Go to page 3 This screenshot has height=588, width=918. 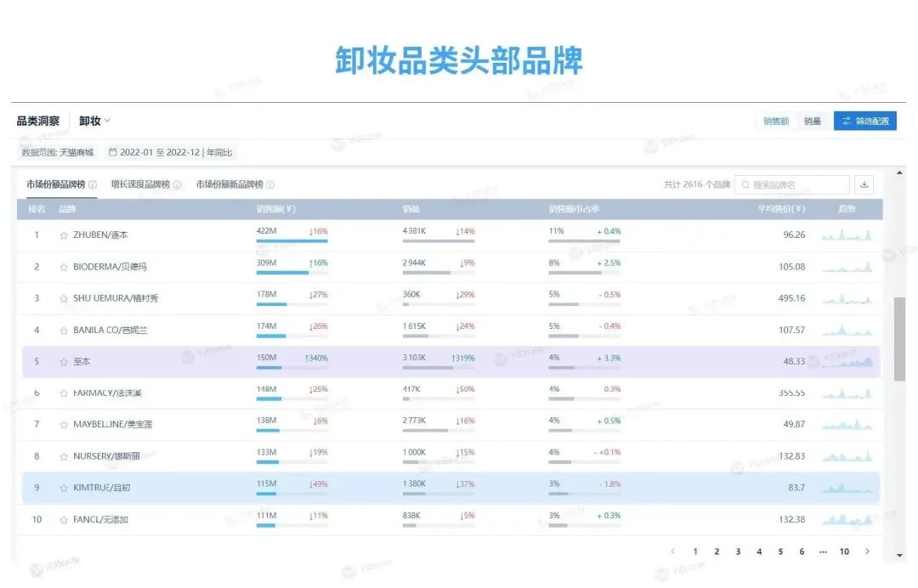[738, 551]
